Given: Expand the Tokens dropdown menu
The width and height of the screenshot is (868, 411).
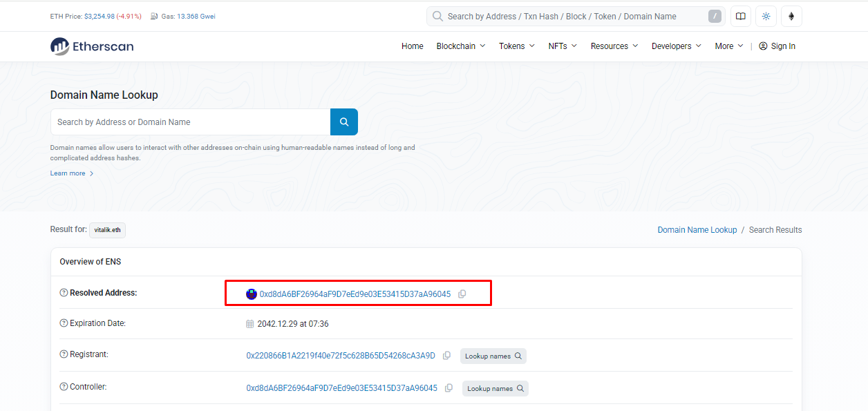Looking at the screenshot, I should coord(516,46).
